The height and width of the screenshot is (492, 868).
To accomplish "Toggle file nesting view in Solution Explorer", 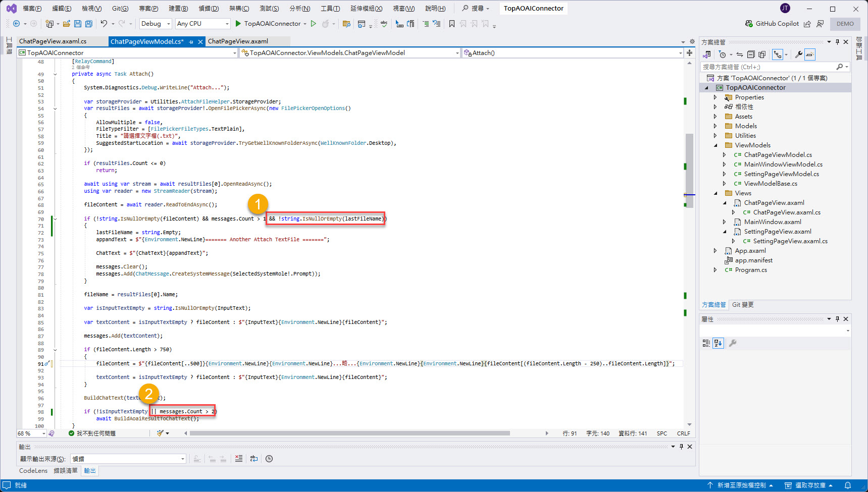I will pyautogui.click(x=778, y=54).
